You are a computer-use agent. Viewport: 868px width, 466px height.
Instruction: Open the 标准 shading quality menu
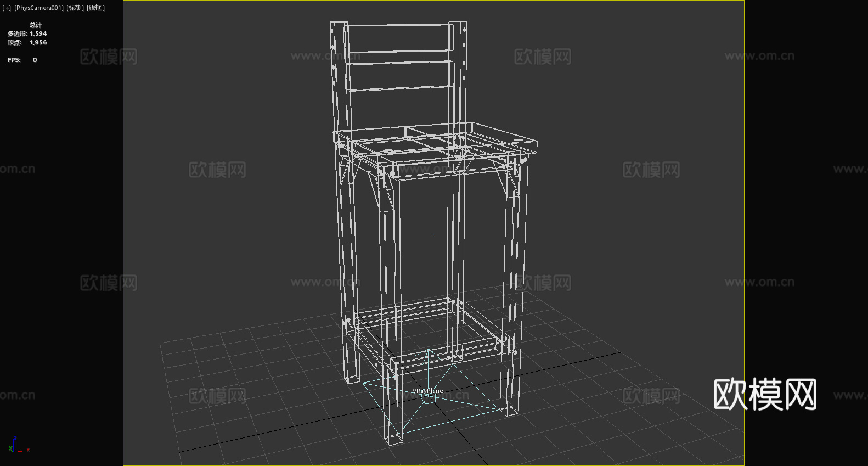75,8
